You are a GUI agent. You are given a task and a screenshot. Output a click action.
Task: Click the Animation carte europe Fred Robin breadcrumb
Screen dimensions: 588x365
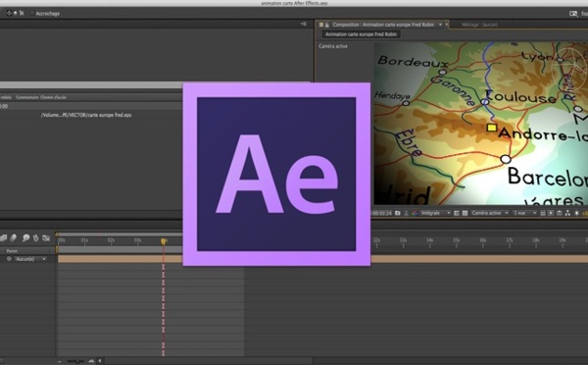[x=361, y=34]
